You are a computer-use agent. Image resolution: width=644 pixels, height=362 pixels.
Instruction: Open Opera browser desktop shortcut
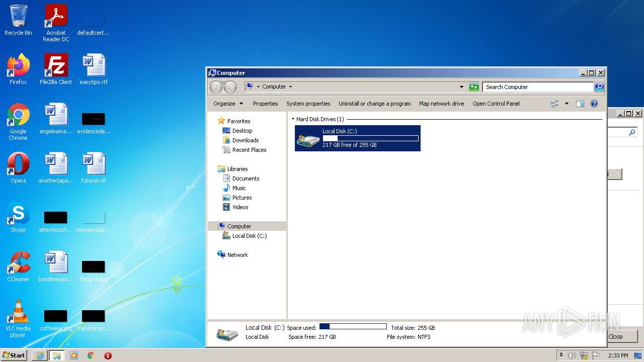pyautogui.click(x=18, y=167)
